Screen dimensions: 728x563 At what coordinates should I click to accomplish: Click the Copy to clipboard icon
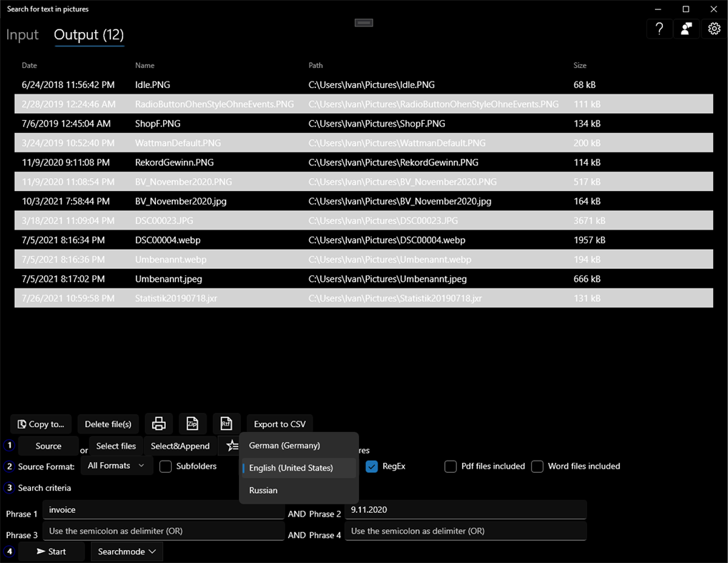40,424
